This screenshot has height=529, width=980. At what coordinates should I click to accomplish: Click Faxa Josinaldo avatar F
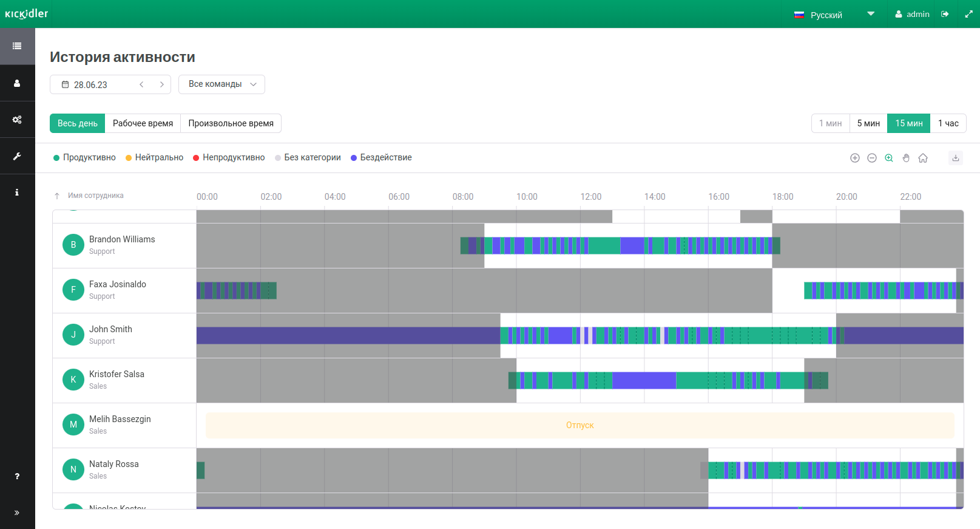pos(73,290)
